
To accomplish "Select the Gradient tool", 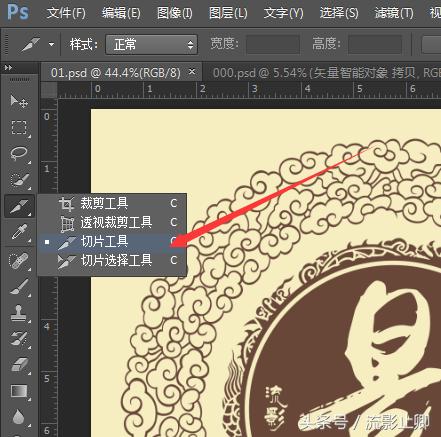I will 19,391.
